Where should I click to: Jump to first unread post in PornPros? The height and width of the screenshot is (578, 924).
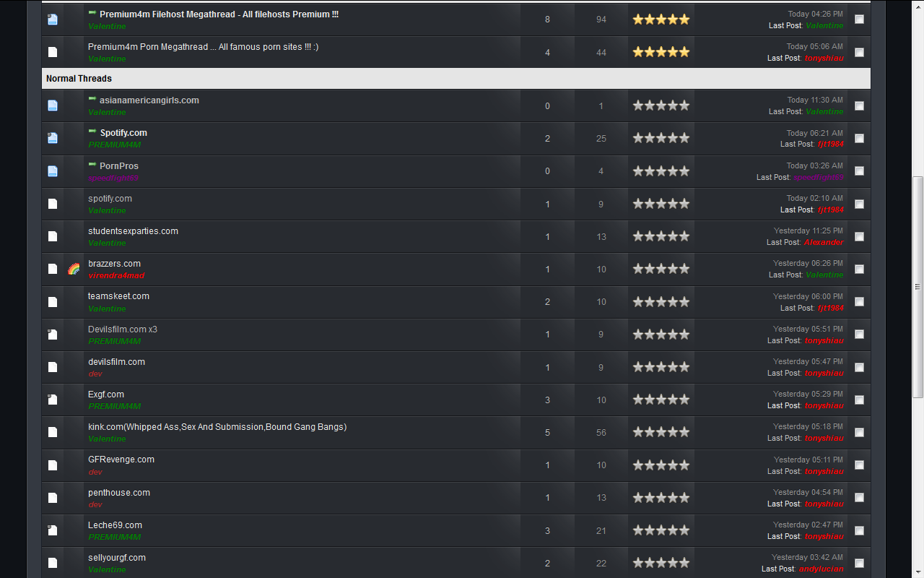[x=92, y=165]
